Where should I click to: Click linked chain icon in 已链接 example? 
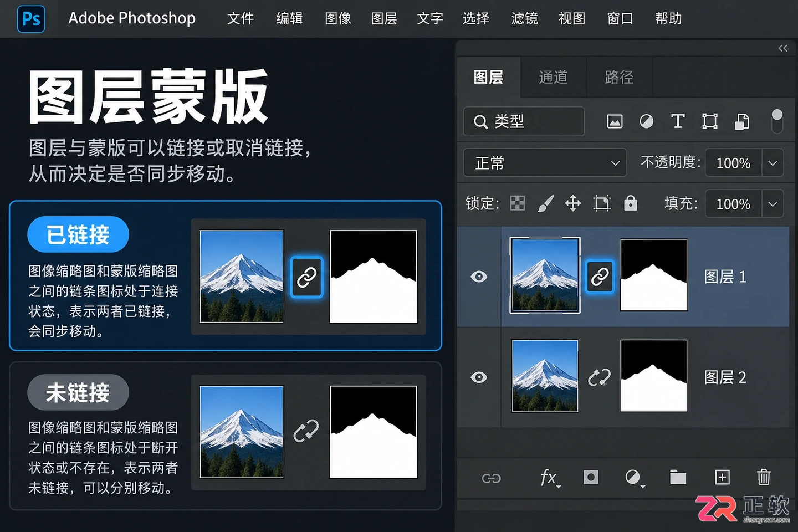coord(306,277)
